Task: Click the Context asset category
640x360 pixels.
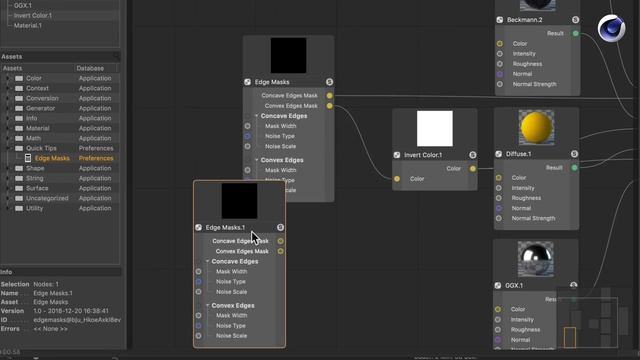Action: tap(37, 88)
